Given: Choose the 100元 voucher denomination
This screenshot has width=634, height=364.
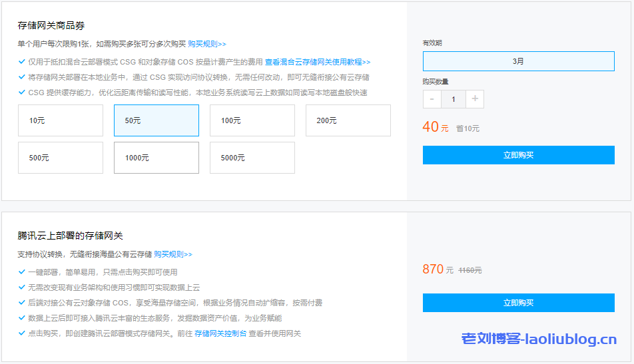Looking at the screenshot, I should click(x=252, y=120).
